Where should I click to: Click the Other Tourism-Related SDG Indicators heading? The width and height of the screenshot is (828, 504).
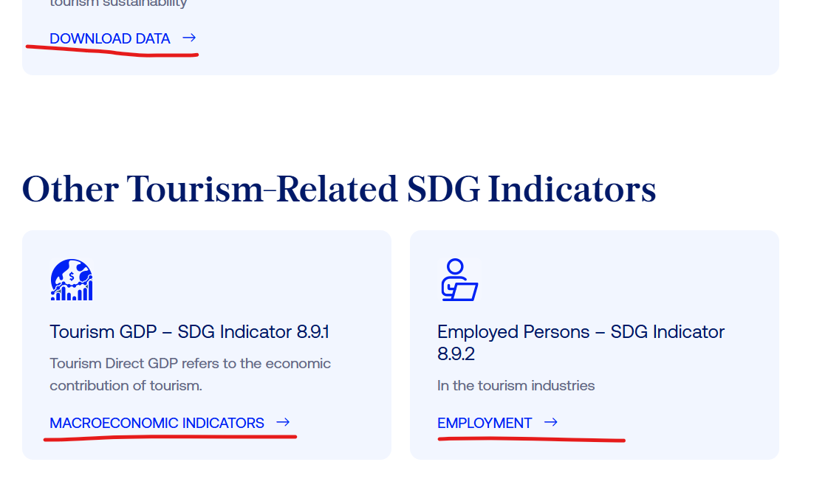pos(339,189)
